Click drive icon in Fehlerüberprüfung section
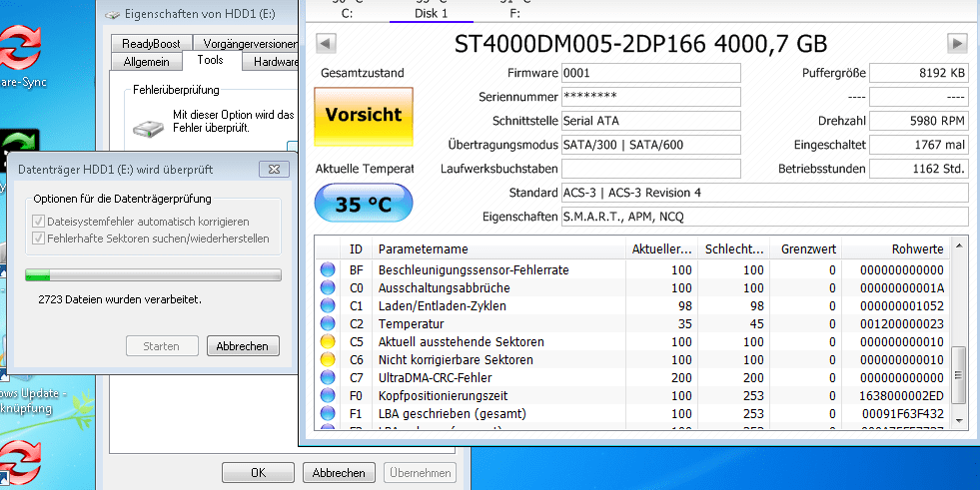The width and height of the screenshot is (980, 490). pyautogui.click(x=148, y=128)
